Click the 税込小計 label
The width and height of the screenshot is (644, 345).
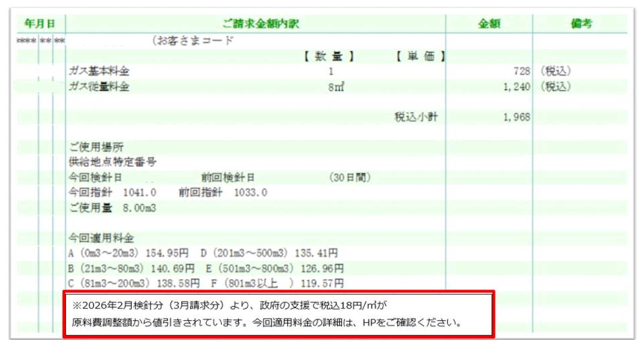pos(416,117)
